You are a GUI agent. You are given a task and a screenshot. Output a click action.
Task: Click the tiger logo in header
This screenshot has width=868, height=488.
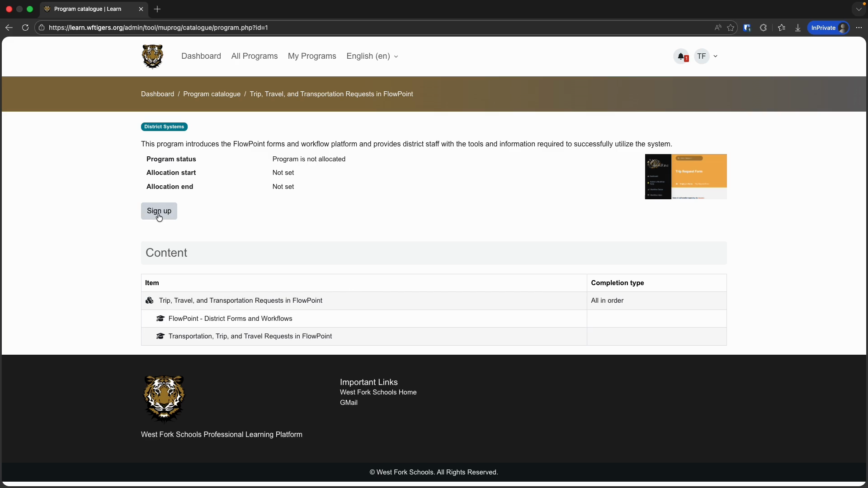[152, 56]
